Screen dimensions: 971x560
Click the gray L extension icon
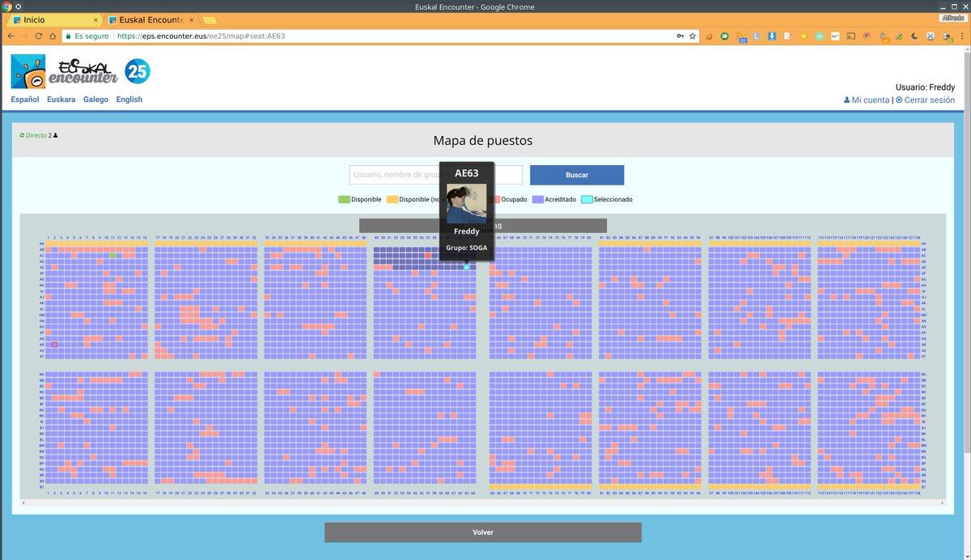(x=756, y=36)
